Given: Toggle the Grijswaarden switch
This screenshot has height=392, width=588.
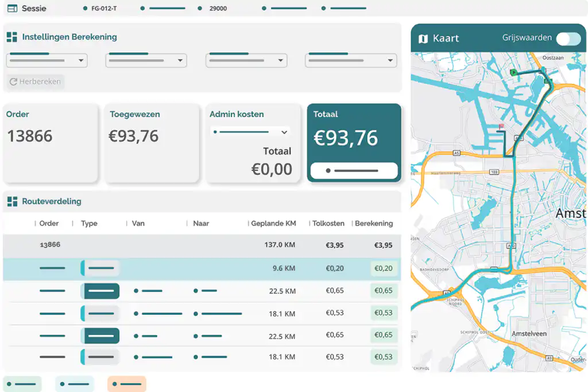Looking at the screenshot, I should [568, 38].
